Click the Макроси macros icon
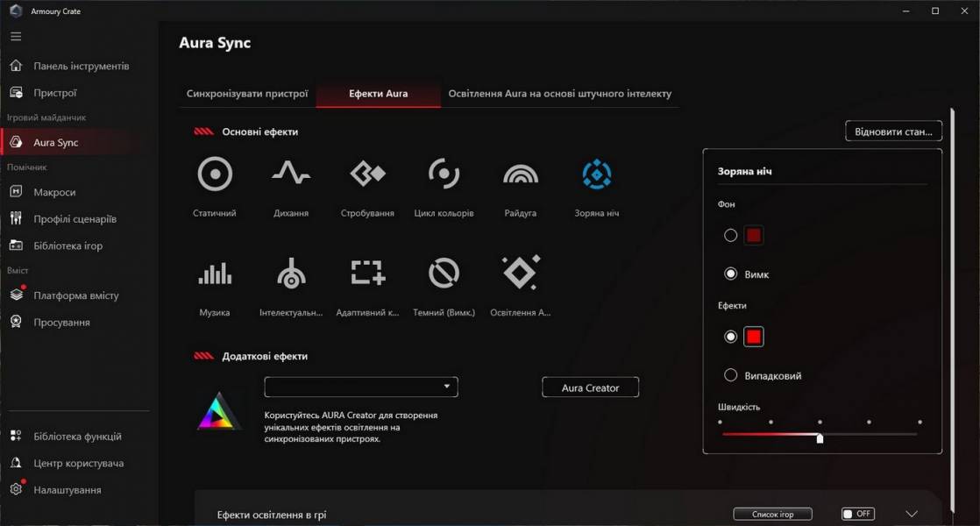Viewport: 980px width, 526px height. (x=17, y=192)
